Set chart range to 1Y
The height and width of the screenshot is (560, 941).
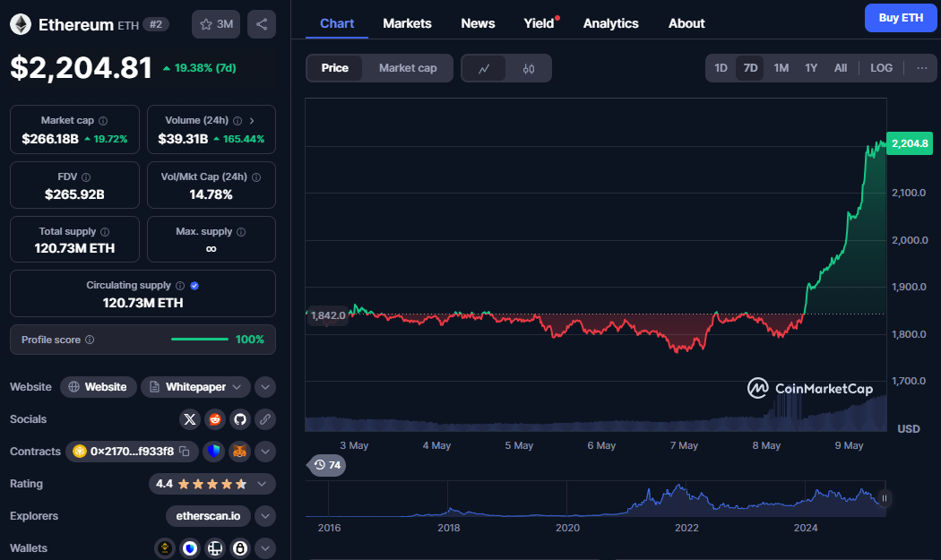click(x=811, y=68)
